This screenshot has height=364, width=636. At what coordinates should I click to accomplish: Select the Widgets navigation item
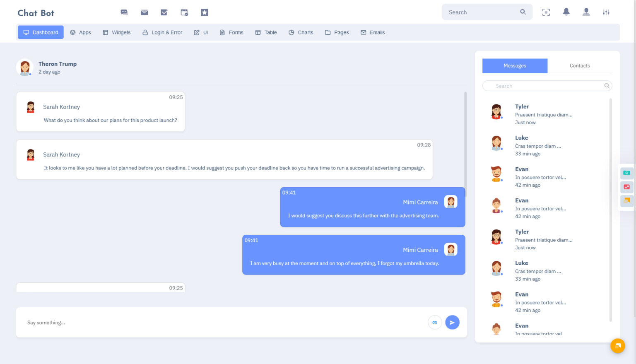[116, 32]
